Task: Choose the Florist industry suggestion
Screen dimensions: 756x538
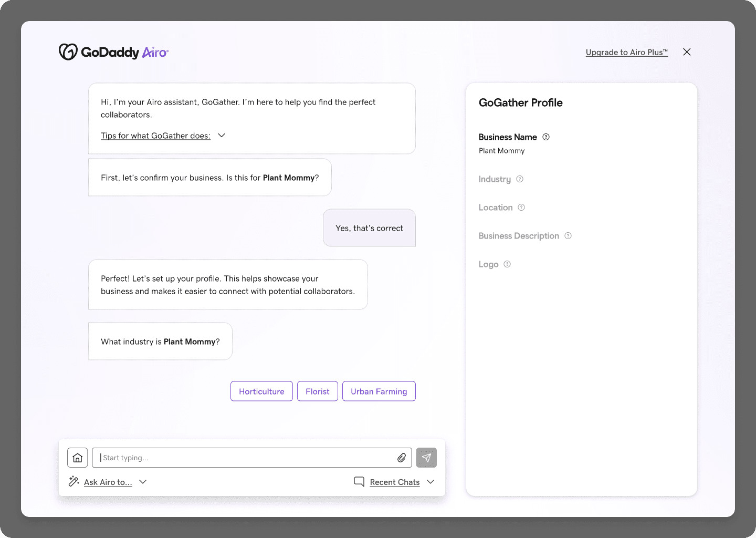Action: tap(318, 391)
